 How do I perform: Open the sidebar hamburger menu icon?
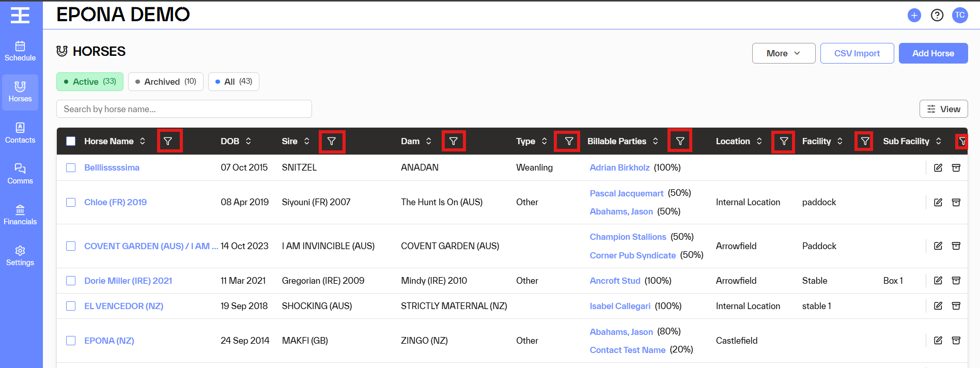tap(20, 16)
